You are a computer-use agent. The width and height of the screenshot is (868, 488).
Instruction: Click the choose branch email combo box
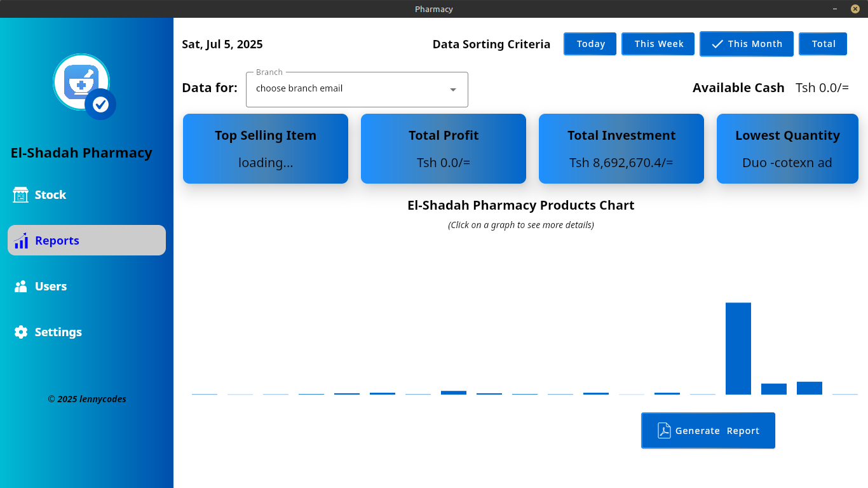tap(357, 90)
